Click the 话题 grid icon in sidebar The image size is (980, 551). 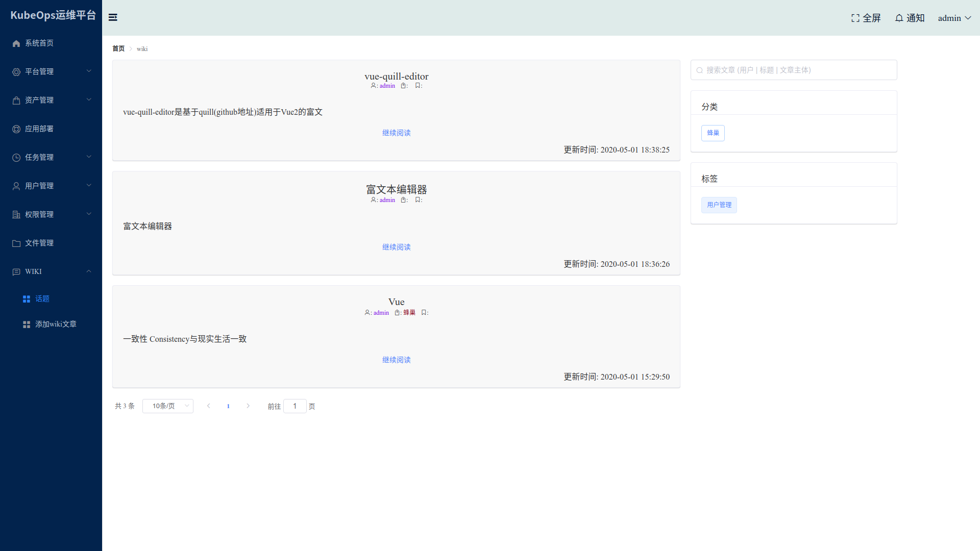click(27, 299)
